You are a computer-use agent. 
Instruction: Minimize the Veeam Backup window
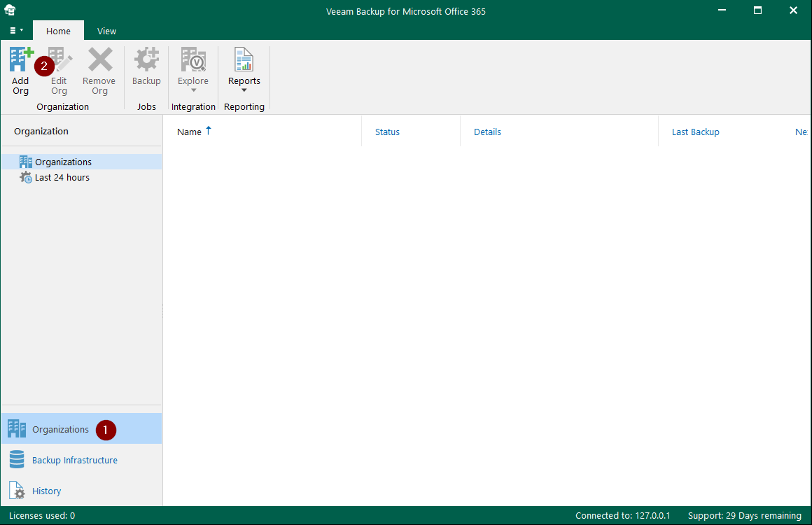point(722,10)
